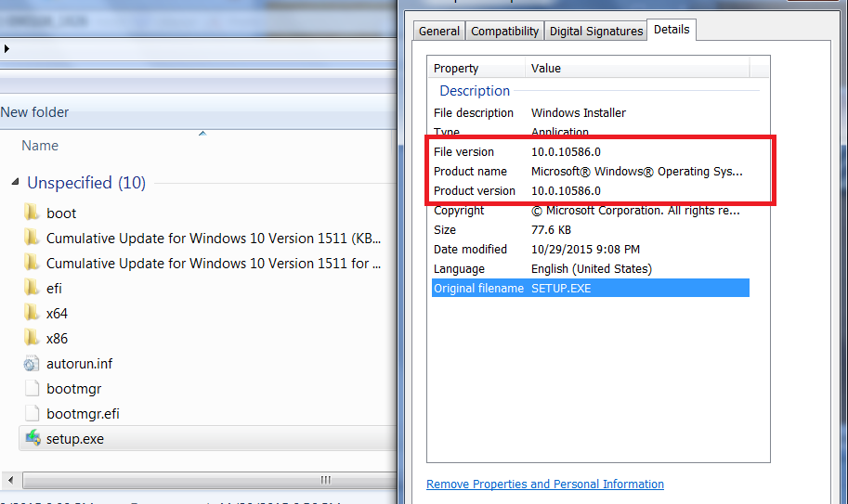Select the bootmgr file name
This screenshot has height=504, width=848.
coord(74,389)
